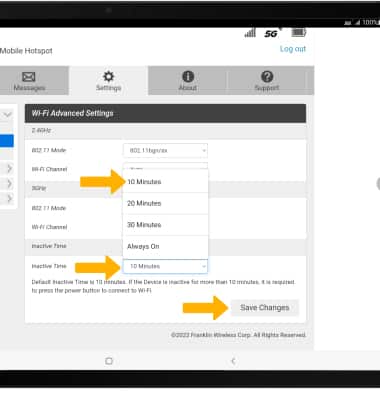This screenshot has width=380, height=400.
Task: Click the signal strength bars icon
Action: pos(250,33)
